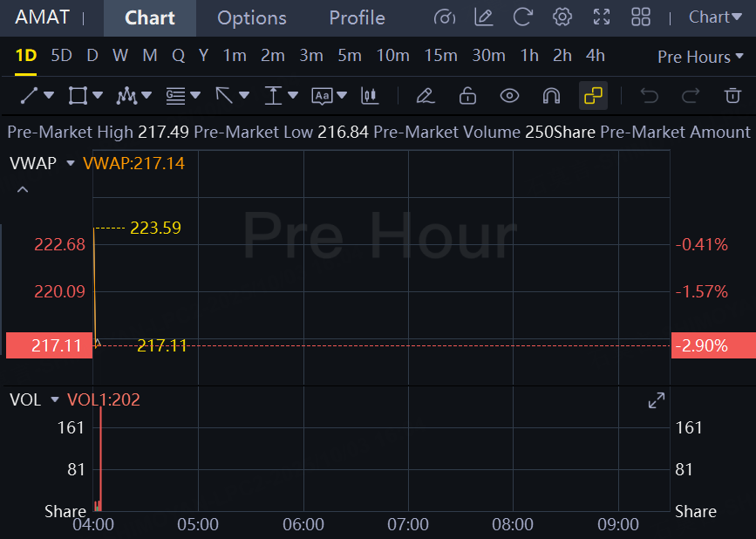Open the wave tool dropdown arrow
This screenshot has width=756, height=539.
[146, 95]
